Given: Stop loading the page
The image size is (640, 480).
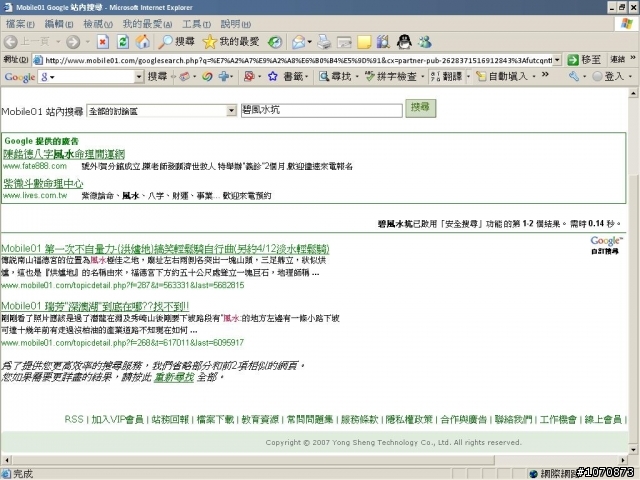Looking at the screenshot, I should click(103, 42).
